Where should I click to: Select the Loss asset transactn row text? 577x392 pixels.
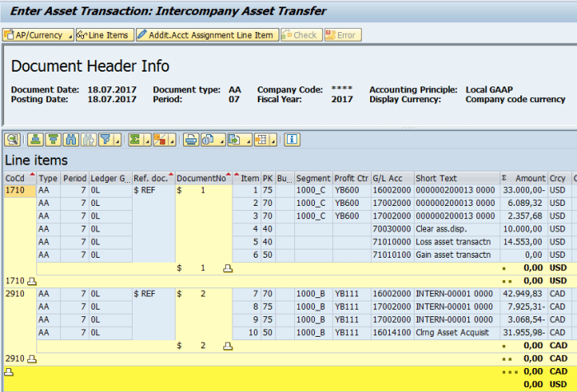click(x=454, y=242)
